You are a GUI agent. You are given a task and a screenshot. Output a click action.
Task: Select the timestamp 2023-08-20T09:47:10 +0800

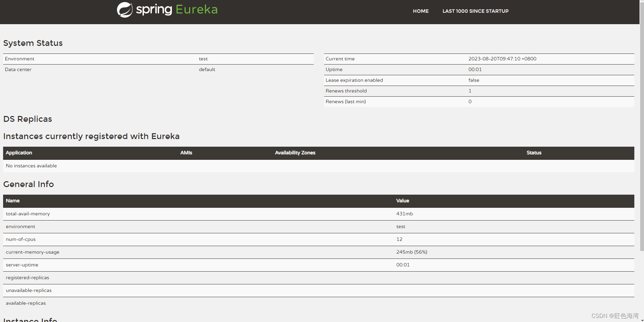tap(502, 59)
